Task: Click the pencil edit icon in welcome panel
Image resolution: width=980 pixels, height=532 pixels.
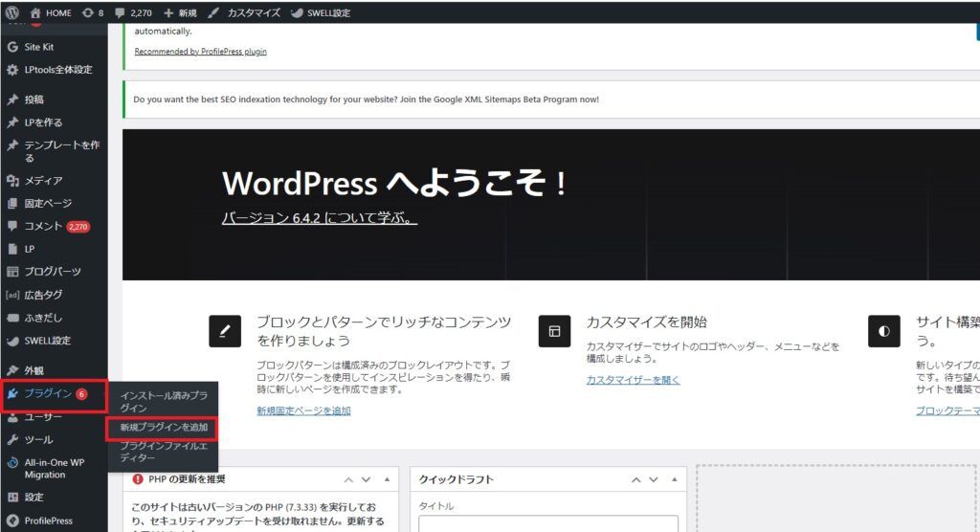Action: pyautogui.click(x=224, y=331)
